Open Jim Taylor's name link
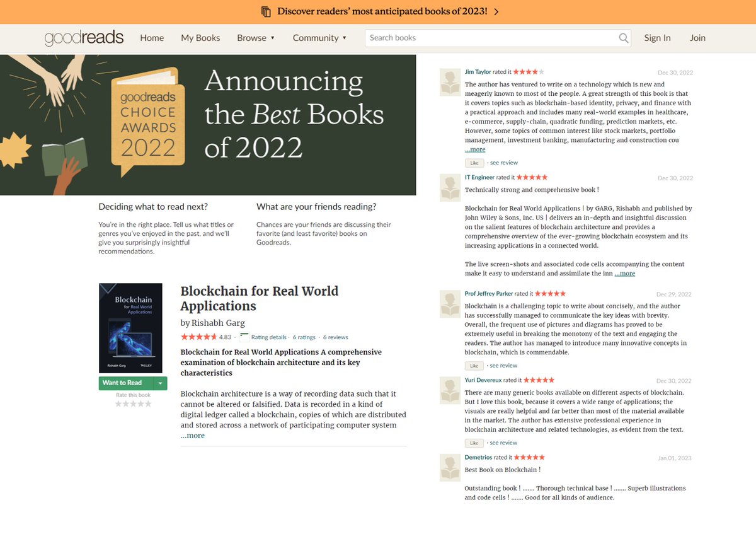 (478, 72)
